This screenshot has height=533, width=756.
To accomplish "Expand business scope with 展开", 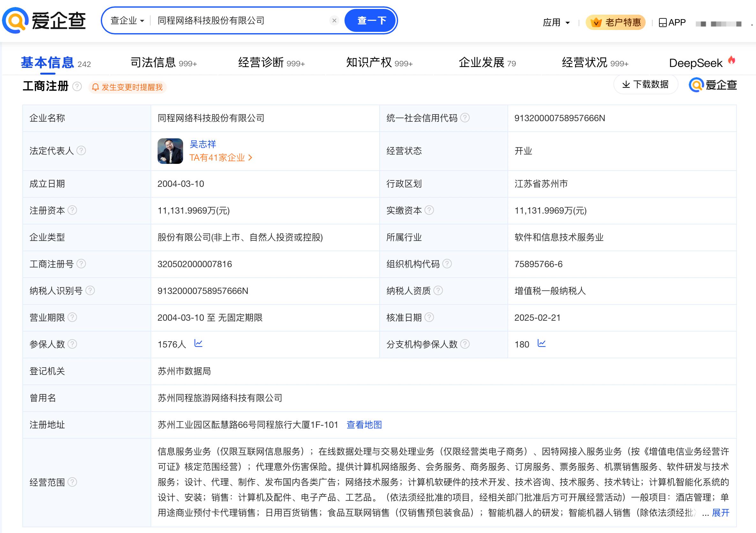I will (x=721, y=513).
